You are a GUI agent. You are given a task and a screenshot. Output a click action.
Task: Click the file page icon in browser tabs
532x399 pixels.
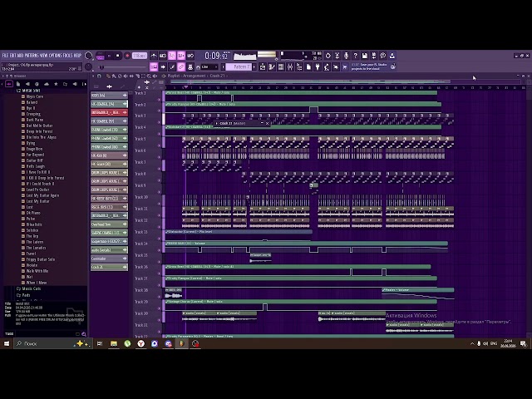(x=18, y=84)
